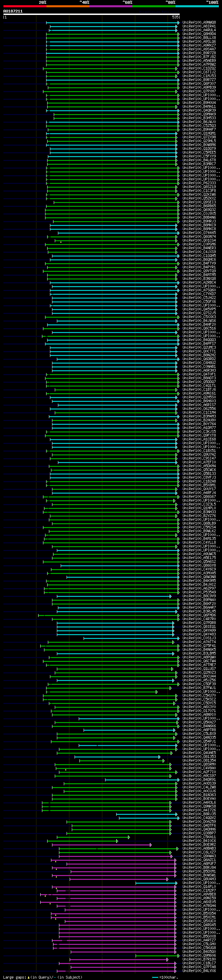This screenshot has height=980, width=222.
Task: Select the UniRef100_O81353 row label
Action: (x=199, y=756)
